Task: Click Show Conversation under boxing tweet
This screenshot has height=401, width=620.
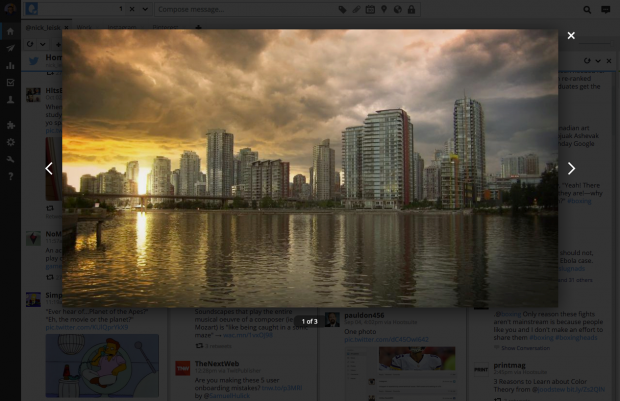Action: pos(525,348)
